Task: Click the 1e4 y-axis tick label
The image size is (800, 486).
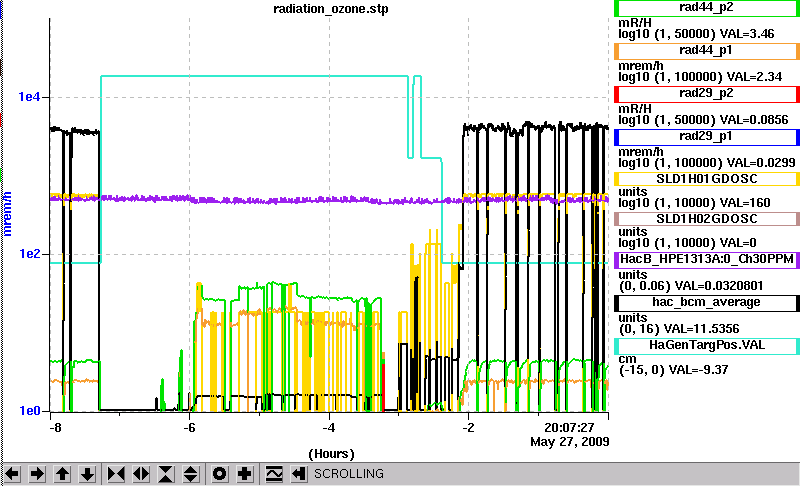Action: pyautogui.click(x=29, y=96)
